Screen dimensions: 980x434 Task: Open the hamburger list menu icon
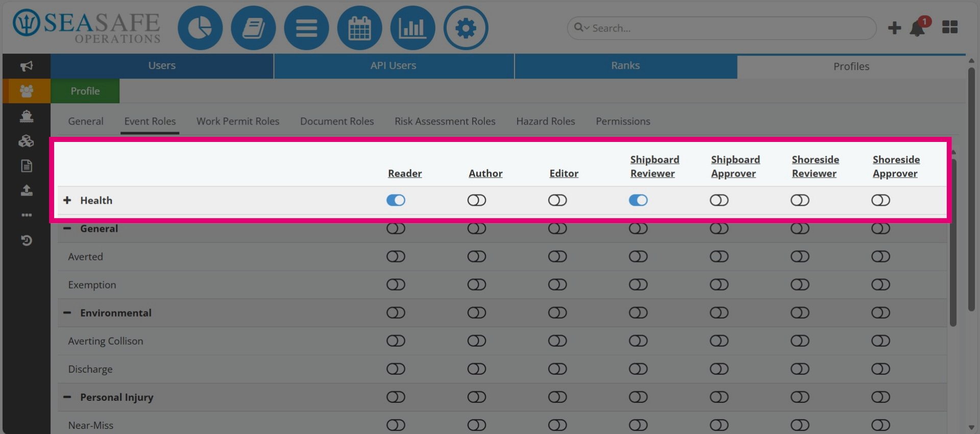click(306, 28)
